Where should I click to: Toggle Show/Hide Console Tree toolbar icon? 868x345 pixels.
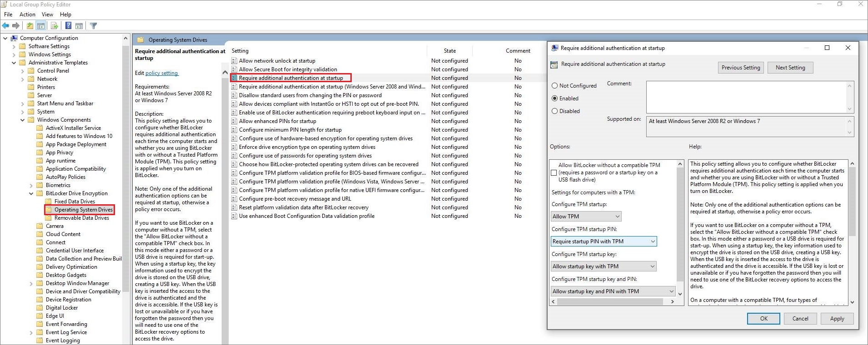coord(41,26)
